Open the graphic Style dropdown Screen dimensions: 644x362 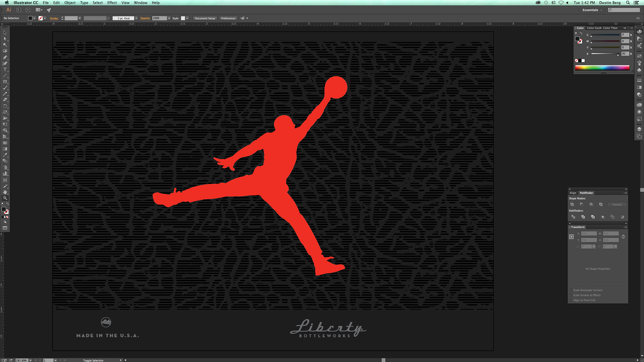point(187,18)
